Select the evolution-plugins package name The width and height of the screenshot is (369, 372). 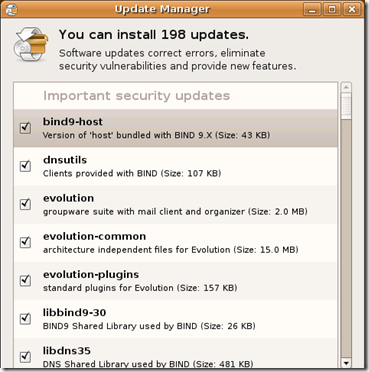pyautogui.click(x=91, y=275)
